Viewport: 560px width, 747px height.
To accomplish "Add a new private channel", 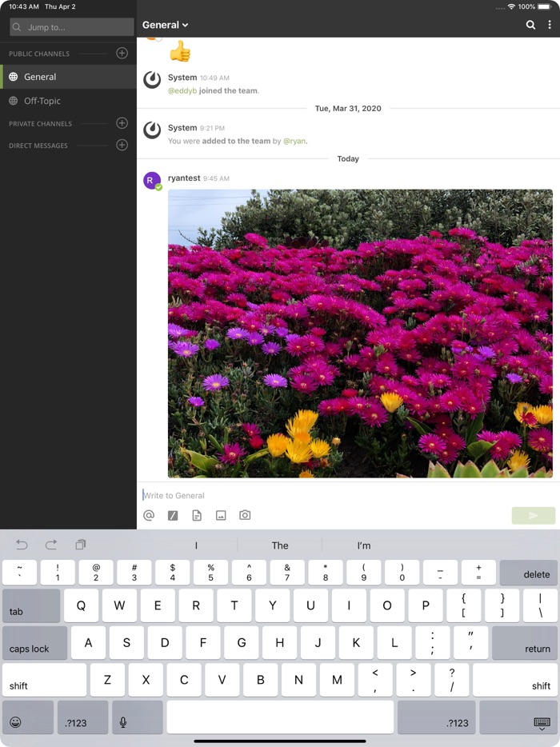I will [x=122, y=123].
